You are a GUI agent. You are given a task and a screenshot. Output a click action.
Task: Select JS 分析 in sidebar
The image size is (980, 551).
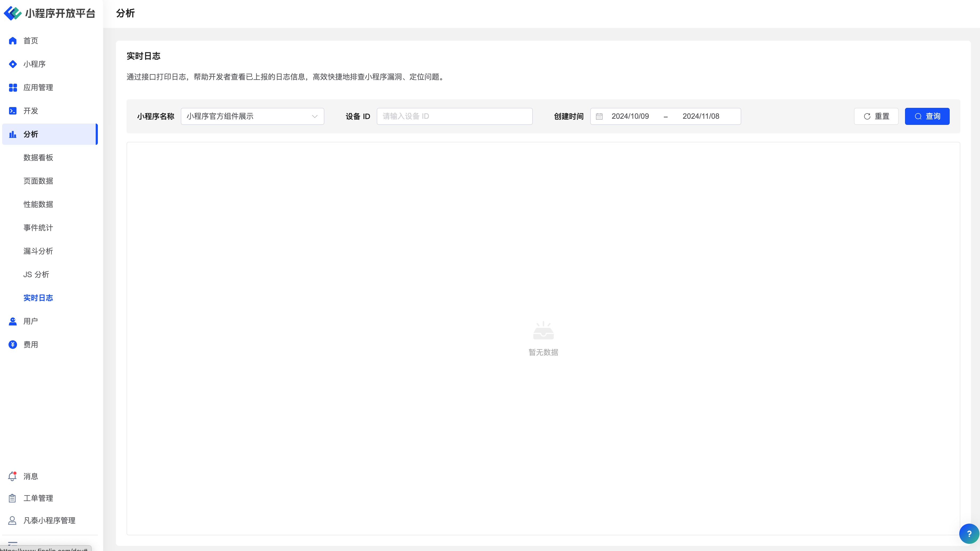click(36, 274)
